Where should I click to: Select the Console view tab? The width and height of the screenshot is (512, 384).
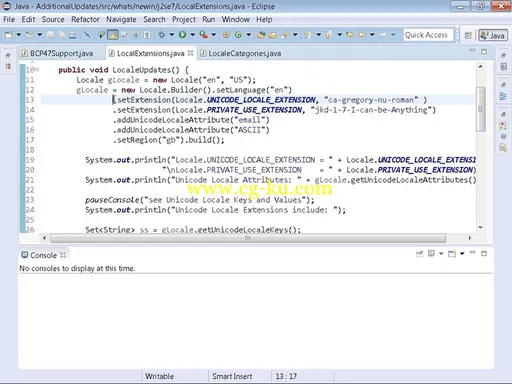tap(44, 255)
